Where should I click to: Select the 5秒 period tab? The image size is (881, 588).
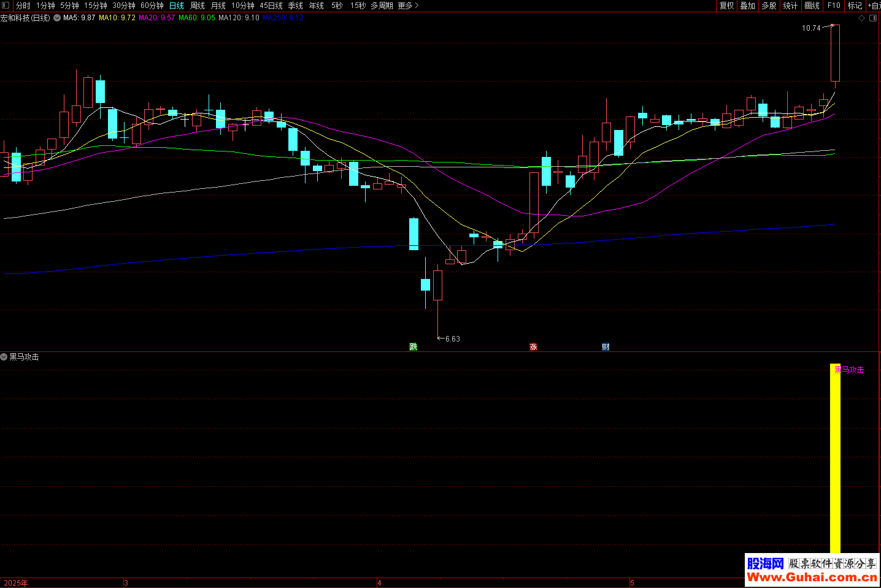[337, 6]
